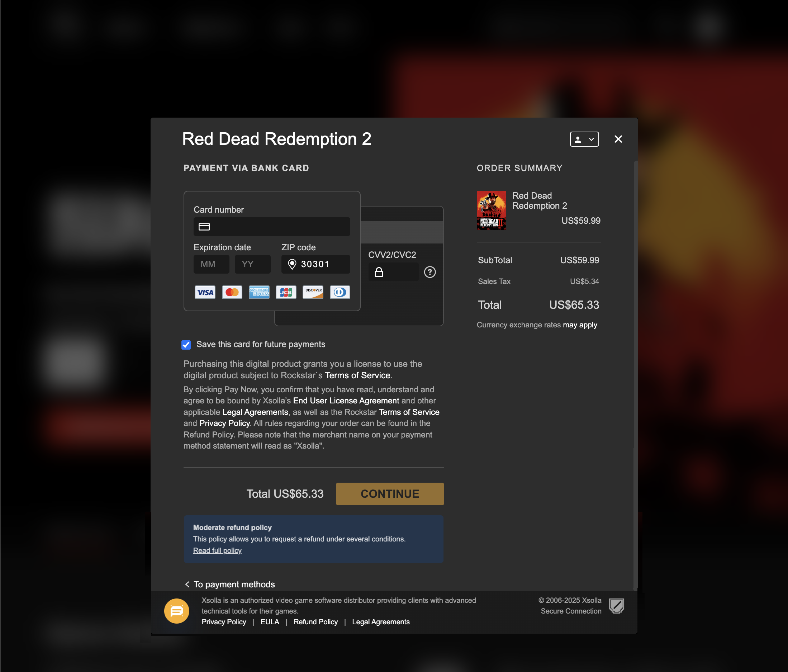This screenshot has width=788, height=672.
Task: Click the CONTINUE payment button
Action: (x=389, y=494)
